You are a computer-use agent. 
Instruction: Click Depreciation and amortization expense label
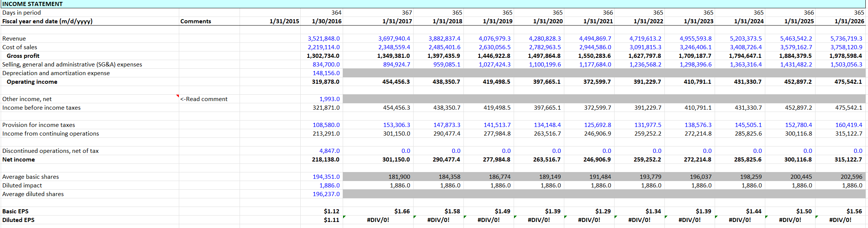pos(56,73)
